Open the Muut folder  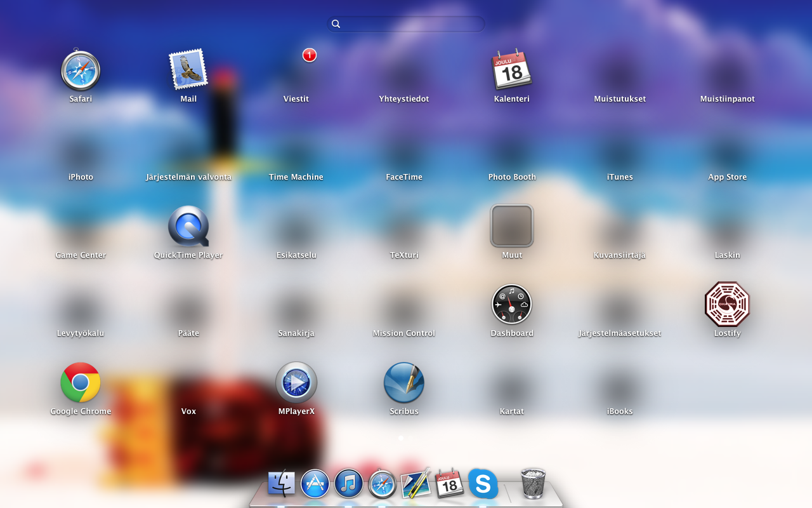[512, 225]
